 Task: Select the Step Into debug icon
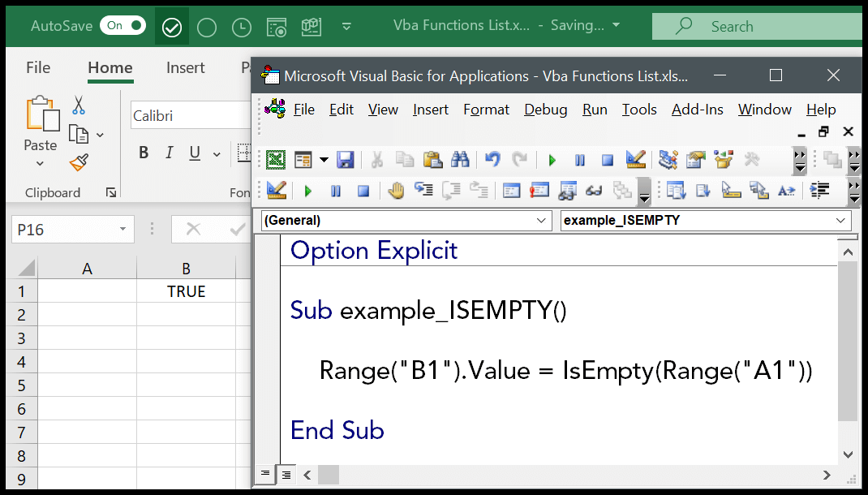[422, 191]
